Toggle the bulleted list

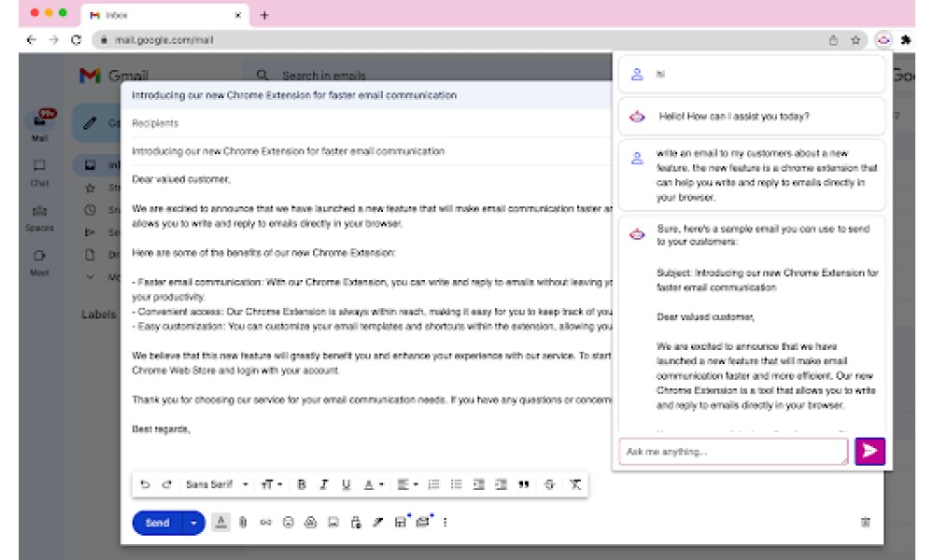point(457,484)
